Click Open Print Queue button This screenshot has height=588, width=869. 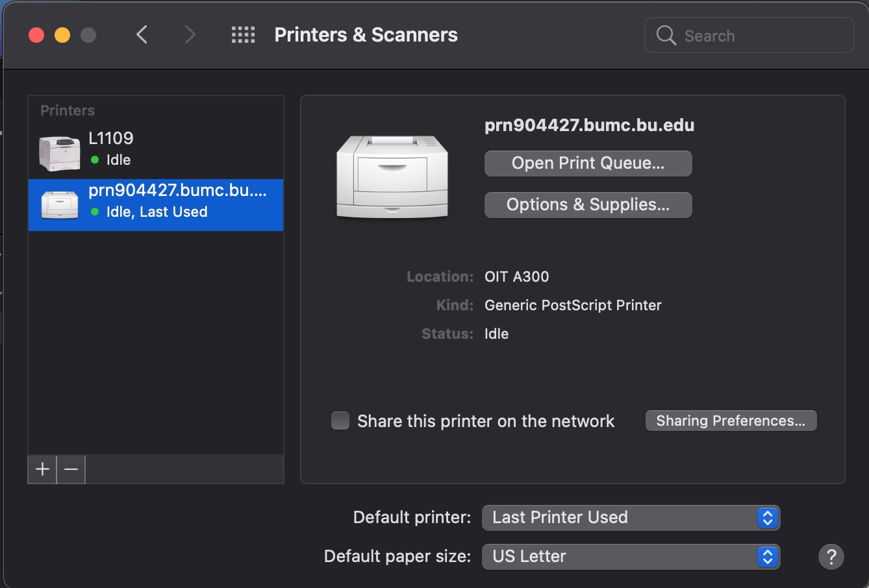click(x=588, y=164)
